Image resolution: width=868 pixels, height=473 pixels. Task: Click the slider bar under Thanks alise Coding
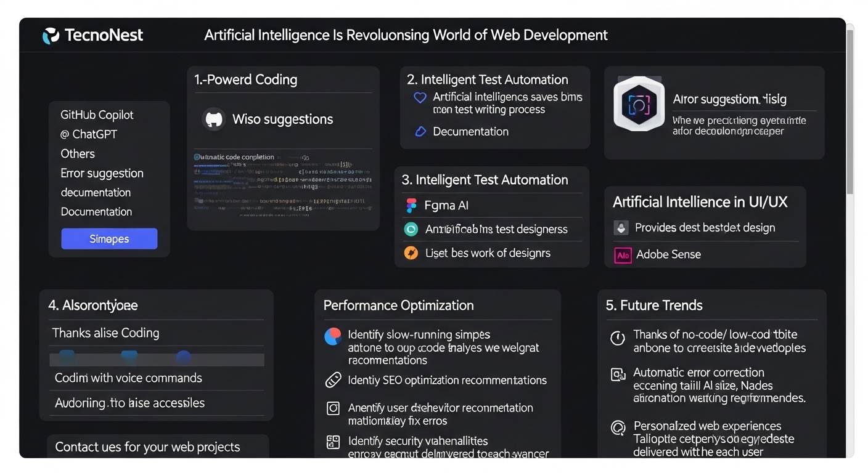click(x=157, y=359)
